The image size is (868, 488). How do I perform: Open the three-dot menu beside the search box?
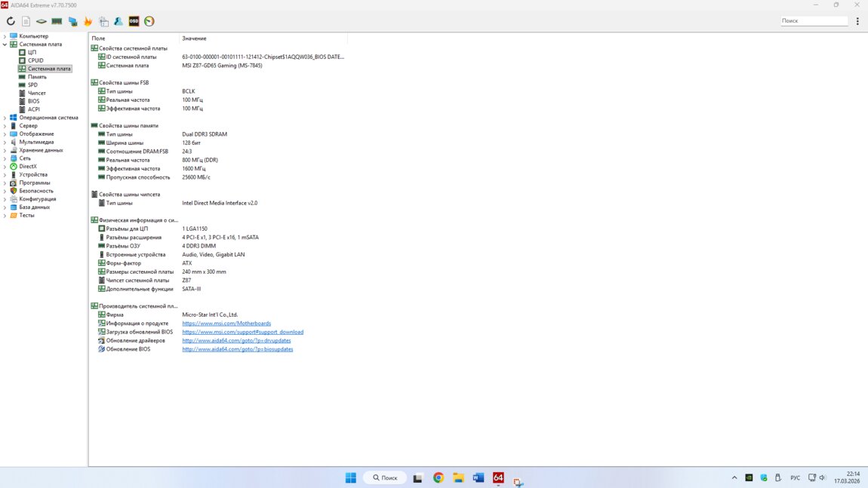pos(857,21)
